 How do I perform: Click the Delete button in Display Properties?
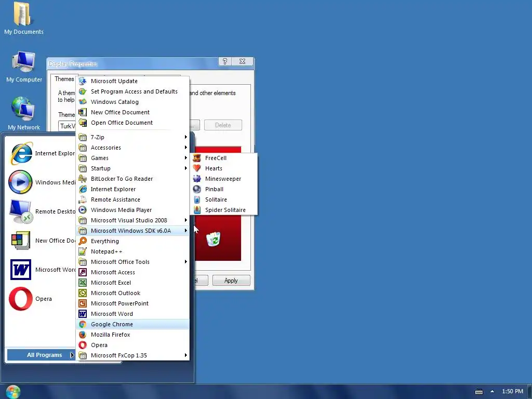coord(223,125)
